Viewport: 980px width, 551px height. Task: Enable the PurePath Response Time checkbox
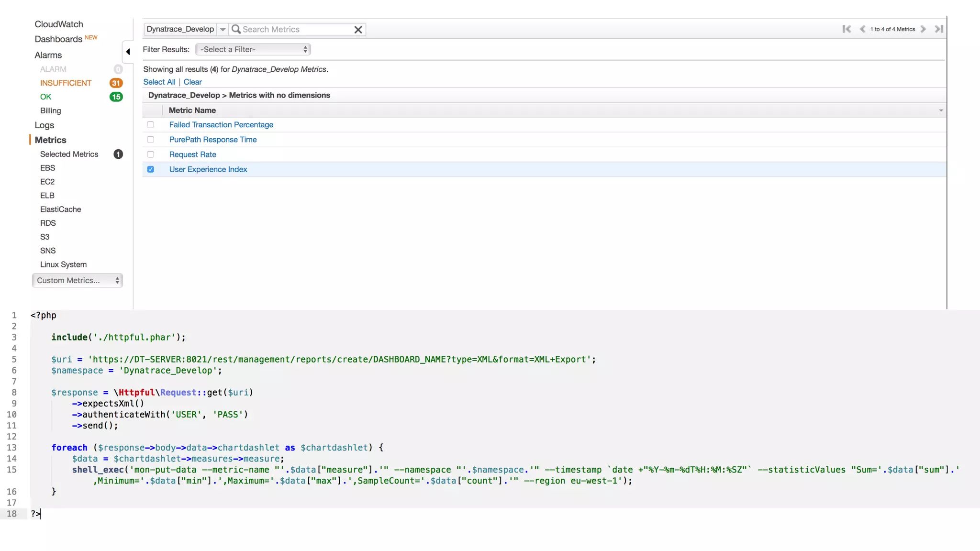[151, 140]
